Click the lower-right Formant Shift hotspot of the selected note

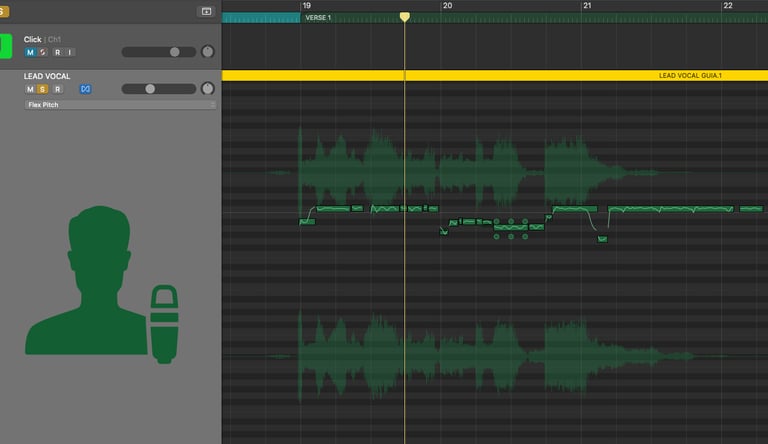coord(525,237)
